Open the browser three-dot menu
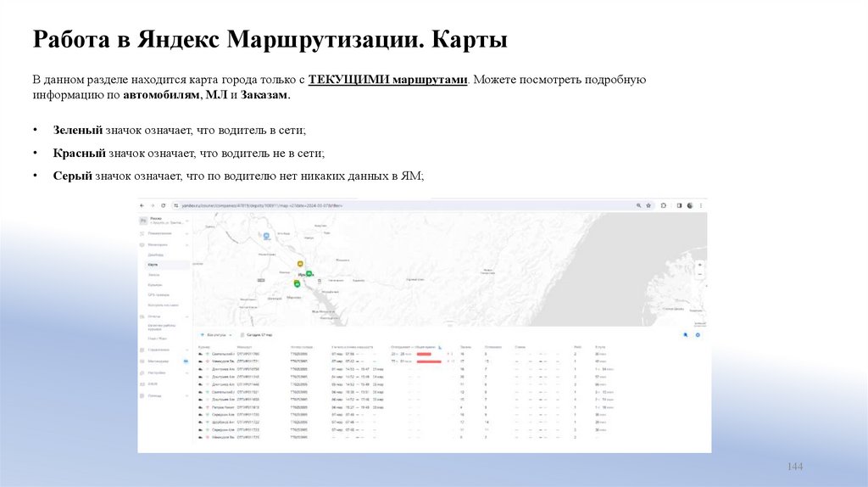 (702, 205)
